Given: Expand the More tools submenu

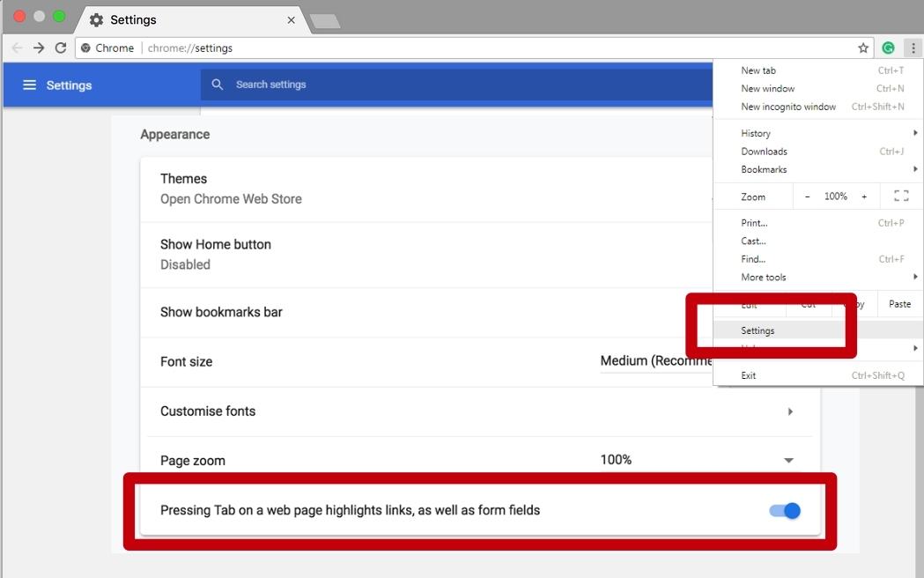Looking at the screenshot, I should [x=763, y=277].
